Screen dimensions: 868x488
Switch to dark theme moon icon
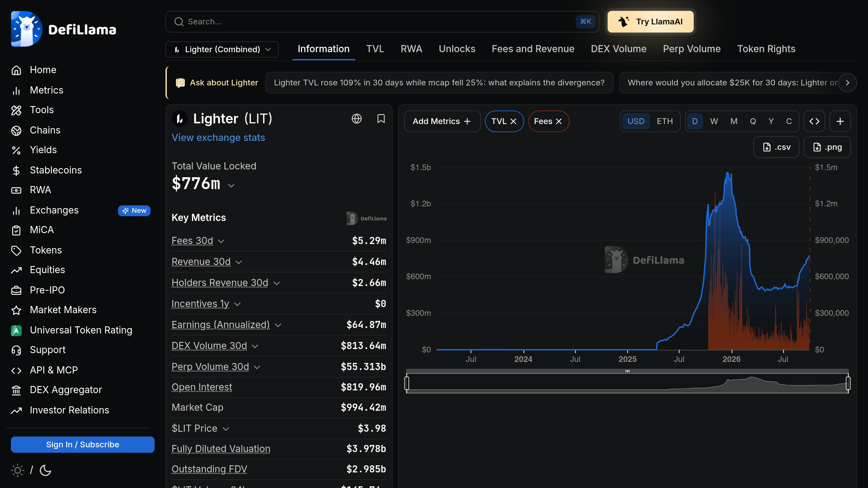[x=45, y=470]
